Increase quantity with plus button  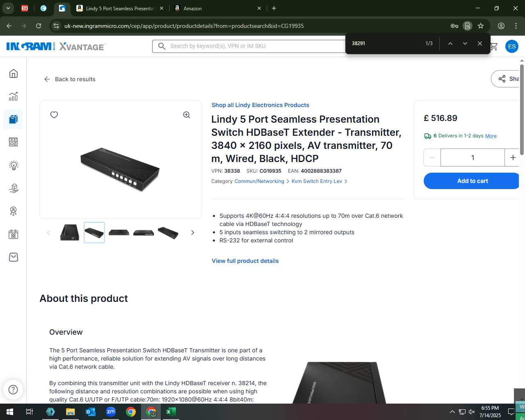coord(513,157)
